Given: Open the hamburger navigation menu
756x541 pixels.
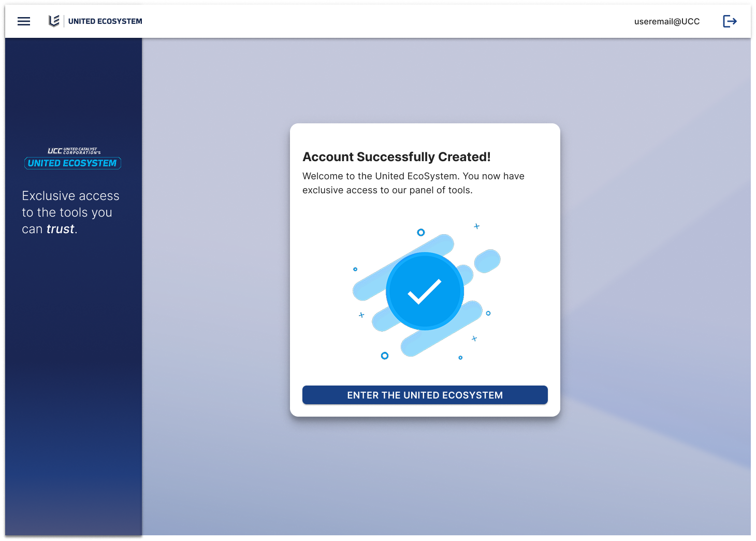Looking at the screenshot, I should [x=24, y=21].
